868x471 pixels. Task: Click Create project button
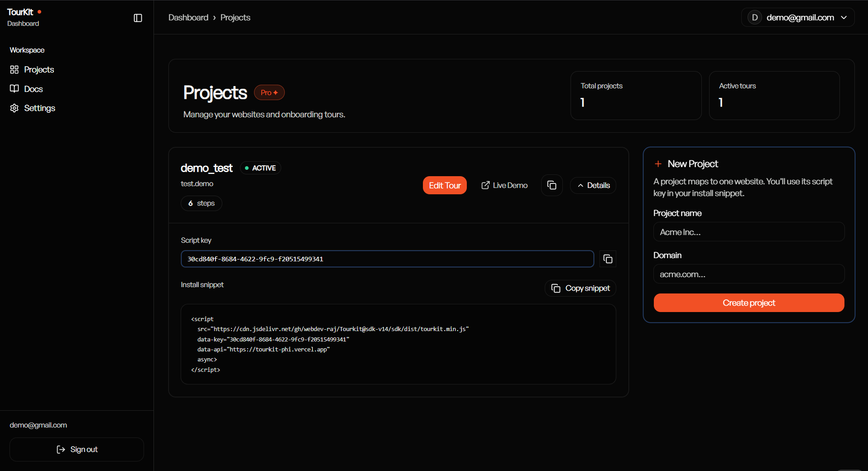tap(749, 303)
